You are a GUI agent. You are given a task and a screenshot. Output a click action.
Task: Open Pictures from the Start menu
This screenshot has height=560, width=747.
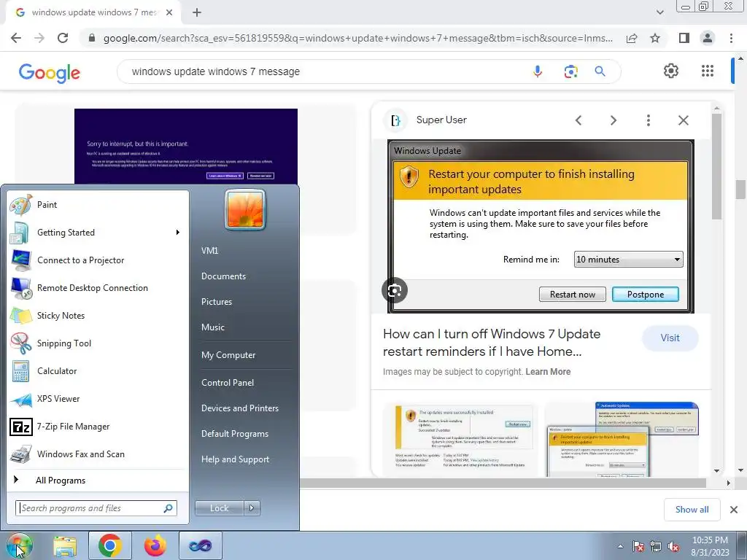216,302
